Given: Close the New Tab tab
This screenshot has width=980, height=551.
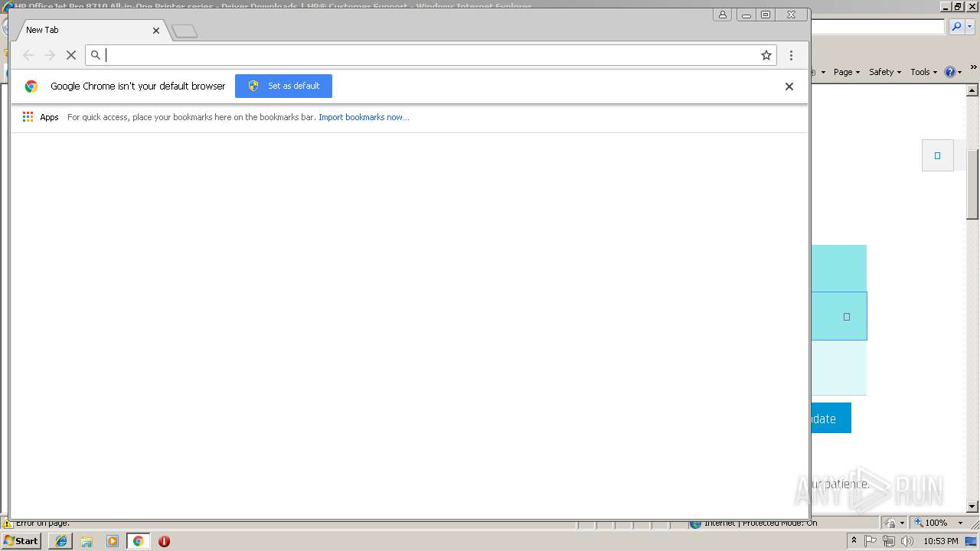Looking at the screenshot, I should pyautogui.click(x=156, y=31).
